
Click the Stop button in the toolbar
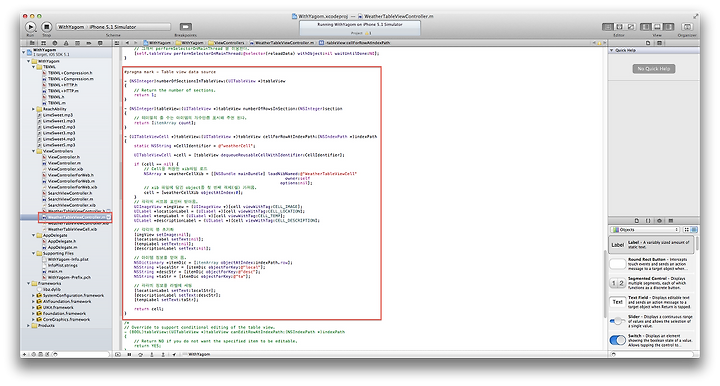(x=46, y=27)
